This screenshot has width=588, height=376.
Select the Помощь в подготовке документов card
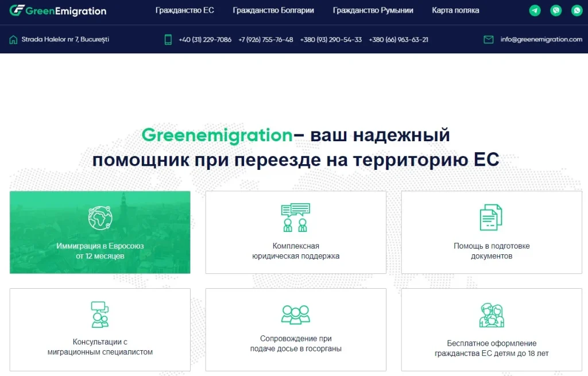pos(492,232)
